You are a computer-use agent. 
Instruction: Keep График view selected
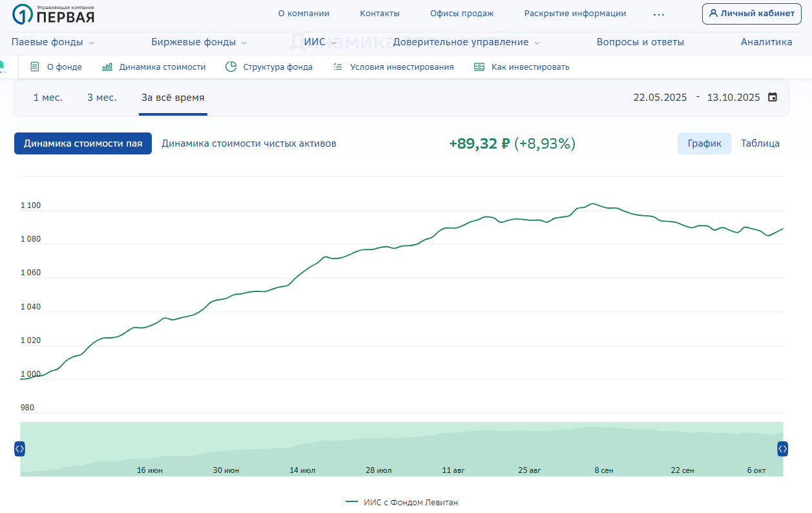click(704, 143)
